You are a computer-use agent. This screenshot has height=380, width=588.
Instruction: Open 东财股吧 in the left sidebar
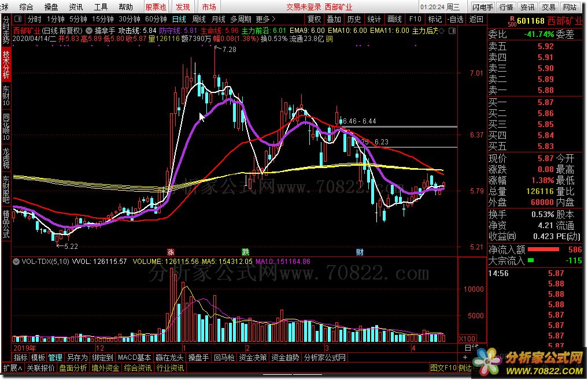click(x=6, y=189)
